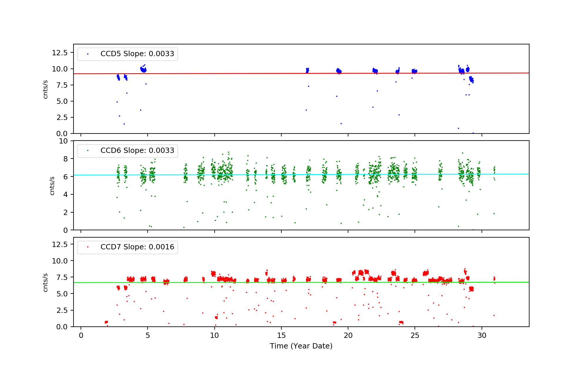This screenshot has width=588, height=367.
Task: Click the x-axis tick label 20
Action: (x=348, y=336)
